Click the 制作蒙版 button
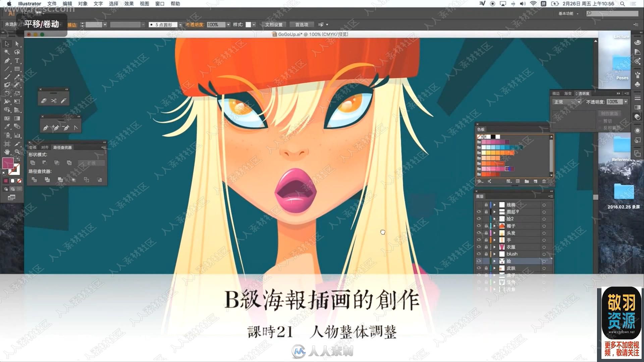 pos(609,113)
